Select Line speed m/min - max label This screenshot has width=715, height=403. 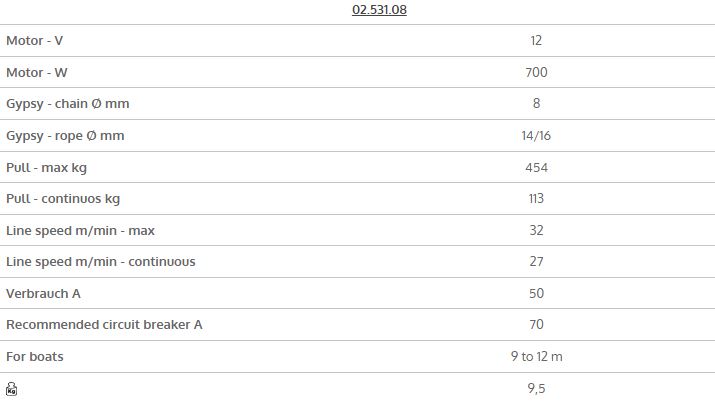(x=80, y=231)
